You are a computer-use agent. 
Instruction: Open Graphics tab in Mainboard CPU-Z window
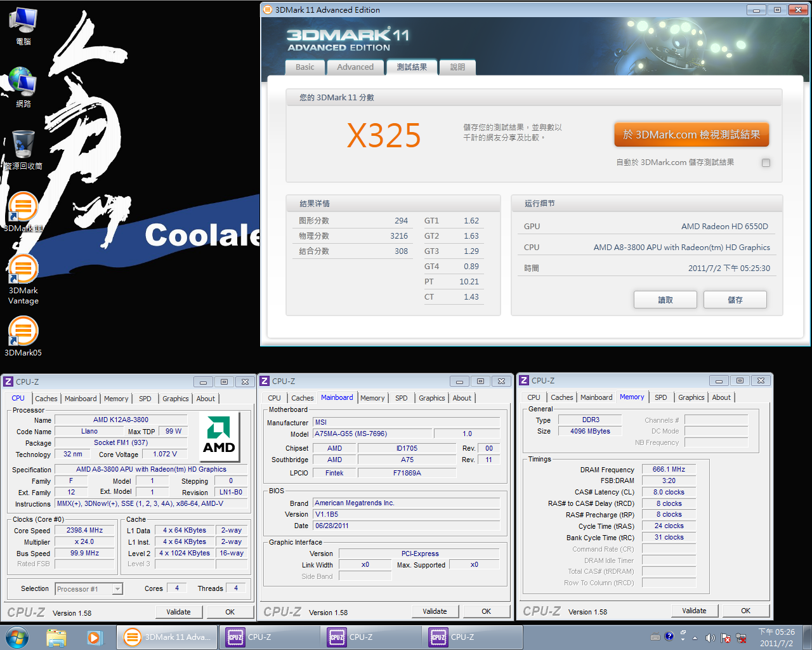tap(432, 398)
